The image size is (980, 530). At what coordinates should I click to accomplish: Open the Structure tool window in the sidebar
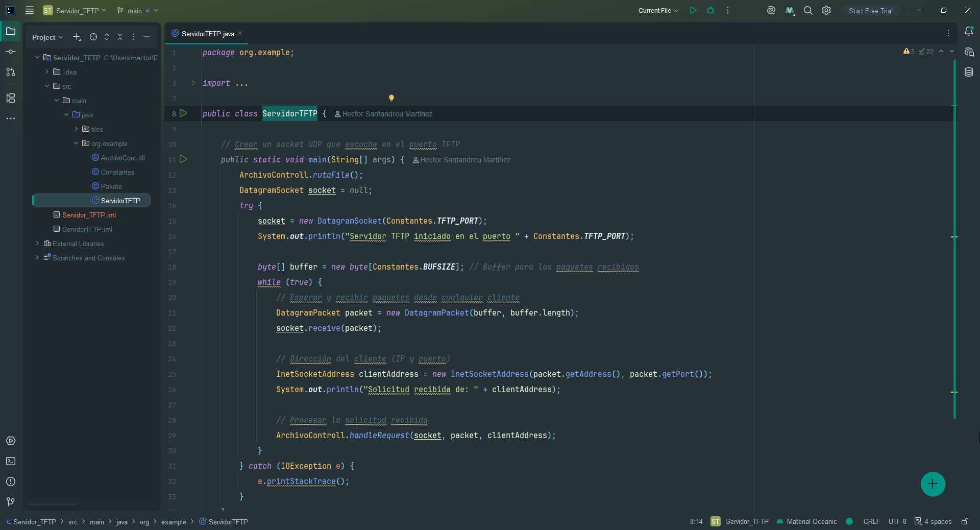pos(11,98)
